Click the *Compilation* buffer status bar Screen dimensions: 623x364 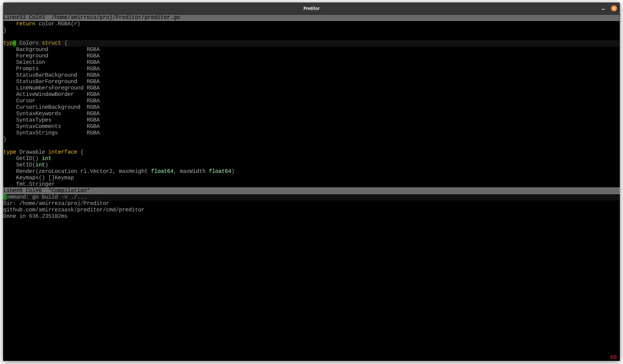(x=69, y=190)
